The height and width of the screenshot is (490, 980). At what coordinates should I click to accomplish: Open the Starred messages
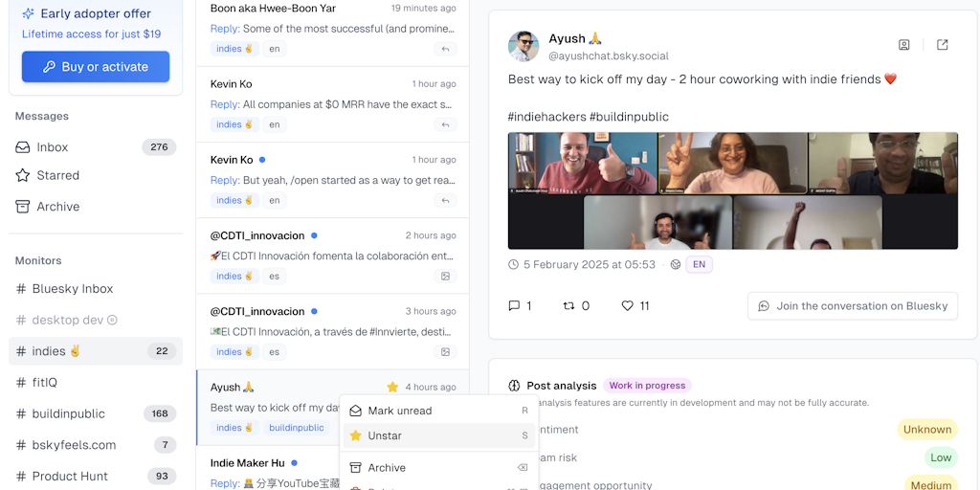[96, 176]
